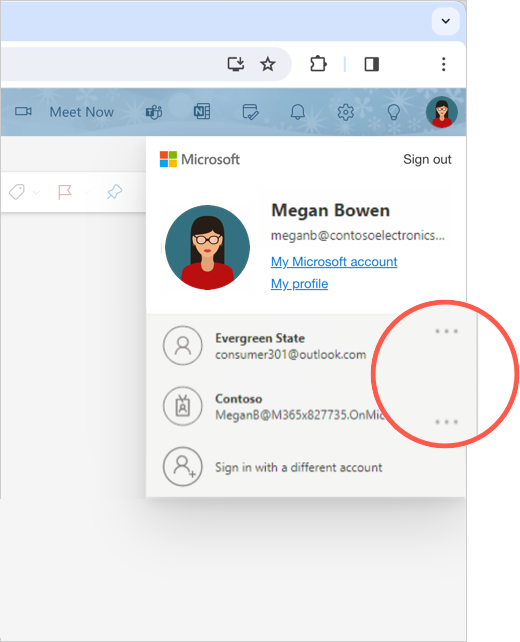This screenshot has width=520, height=642.
Task: Open the Chrome three-dot menu
Action: pos(443,64)
